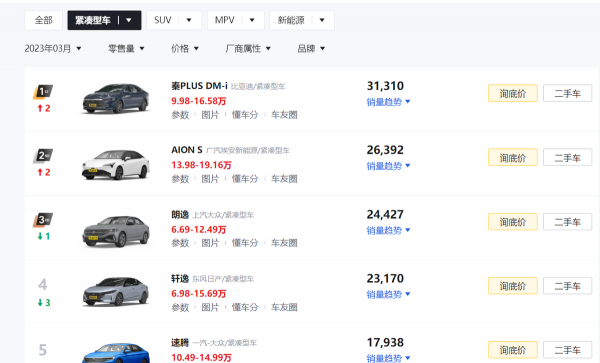View 图片 for AION S
Image resolution: width=600 pixels, height=363 pixels.
[x=210, y=179]
